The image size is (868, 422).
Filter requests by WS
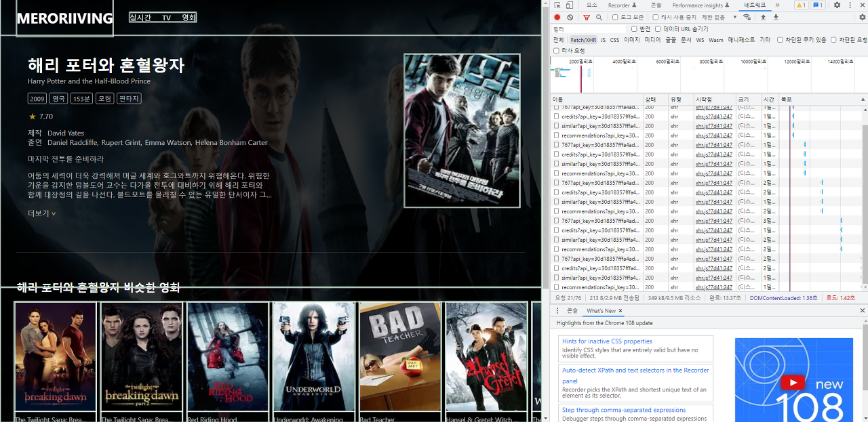tap(700, 40)
